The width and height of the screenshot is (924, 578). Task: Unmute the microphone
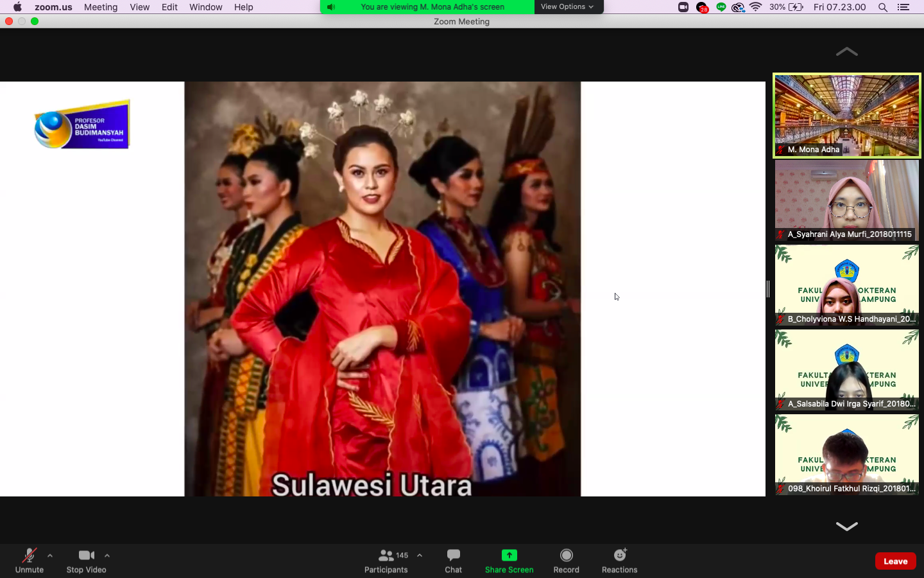(x=30, y=560)
